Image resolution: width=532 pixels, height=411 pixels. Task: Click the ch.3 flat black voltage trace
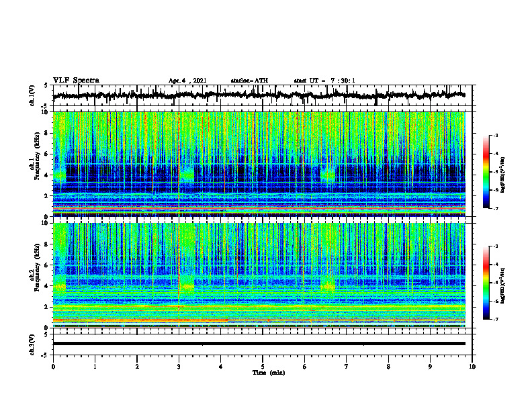[259, 344]
